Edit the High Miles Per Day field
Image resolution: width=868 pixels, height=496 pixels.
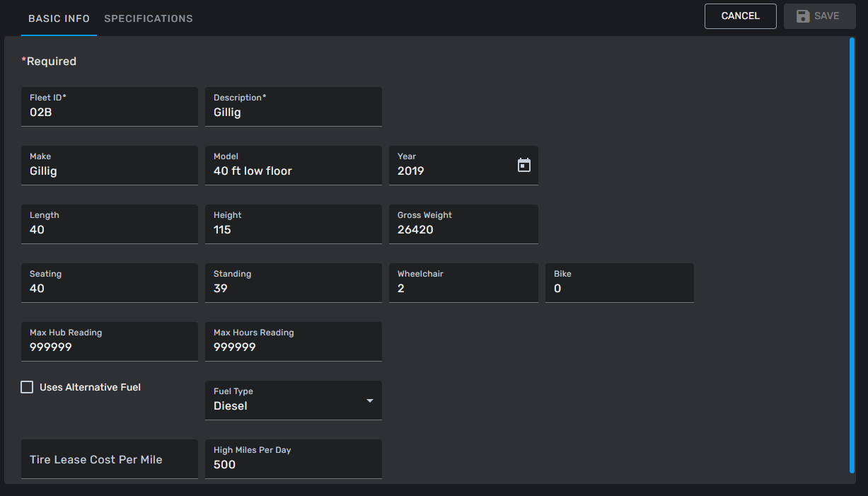(x=293, y=464)
